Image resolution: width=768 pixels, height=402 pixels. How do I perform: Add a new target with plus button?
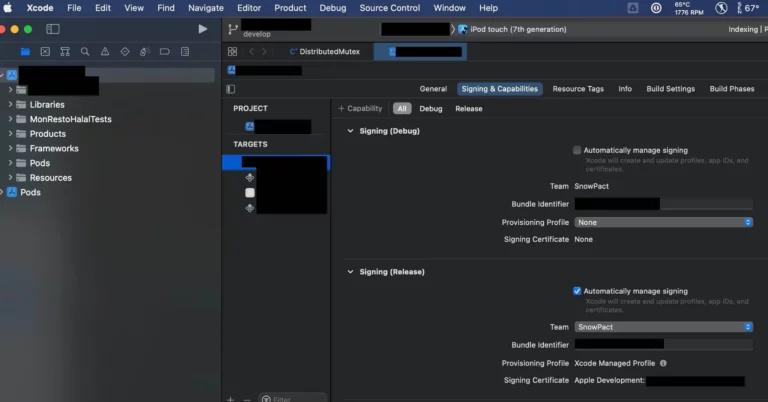point(231,399)
